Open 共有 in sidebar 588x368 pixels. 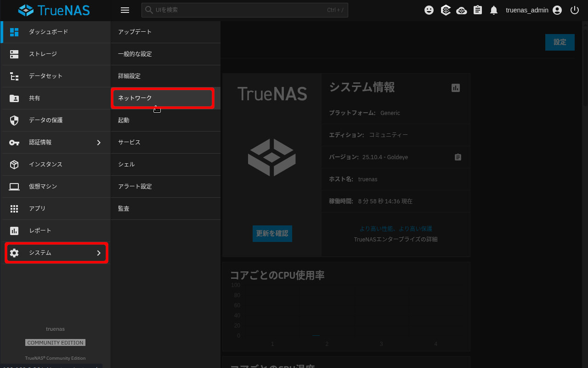[x=55, y=98]
